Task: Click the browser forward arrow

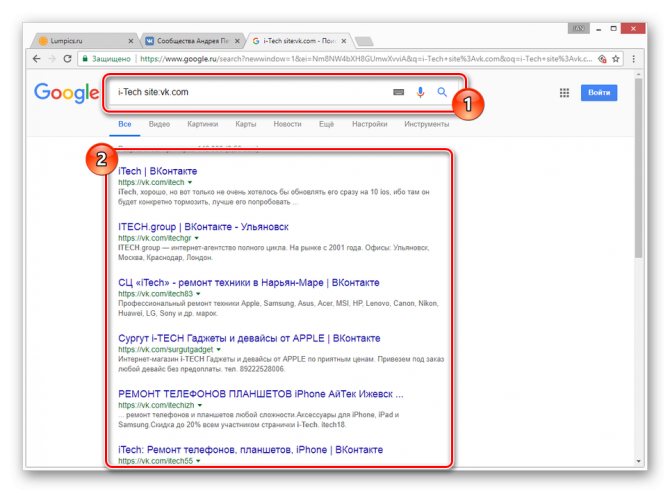Action: click(x=52, y=59)
